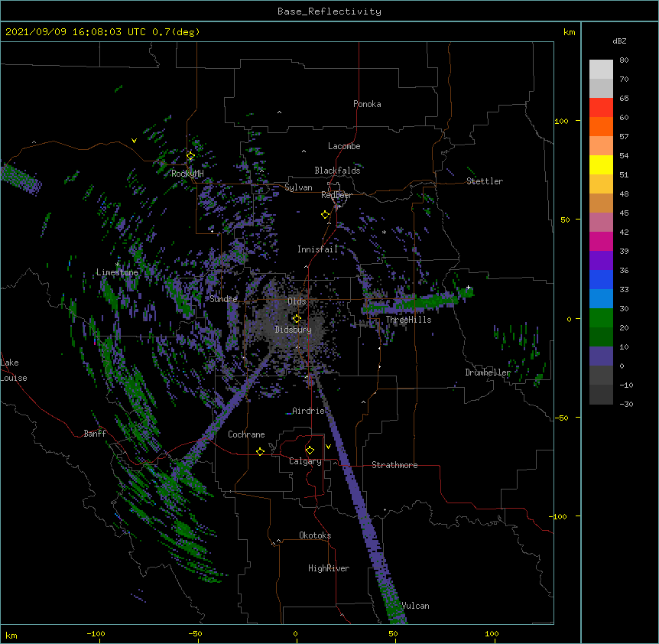This screenshot has width=659, height=644.
Task: Click the RockyMH label
Action: [x=187, y=174]
